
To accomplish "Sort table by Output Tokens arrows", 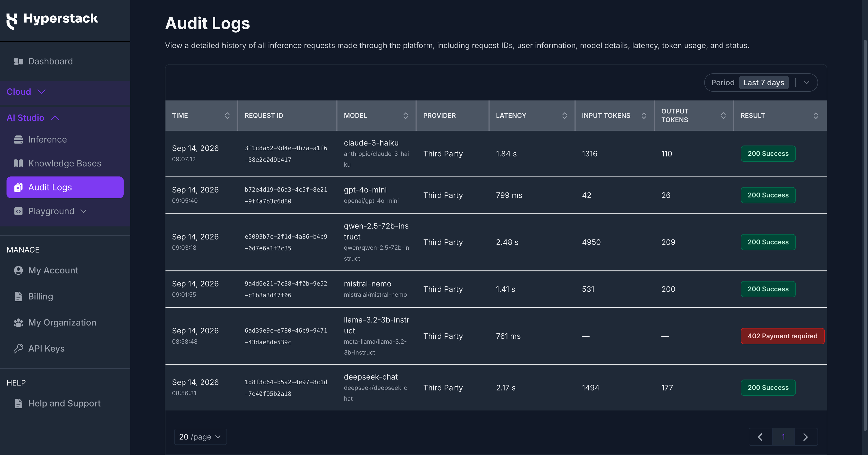I will pyautogui.click(x=723, y=116).
